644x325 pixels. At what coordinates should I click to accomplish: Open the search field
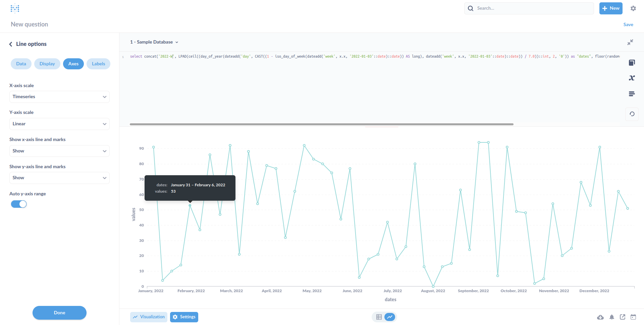pos(529,8)
